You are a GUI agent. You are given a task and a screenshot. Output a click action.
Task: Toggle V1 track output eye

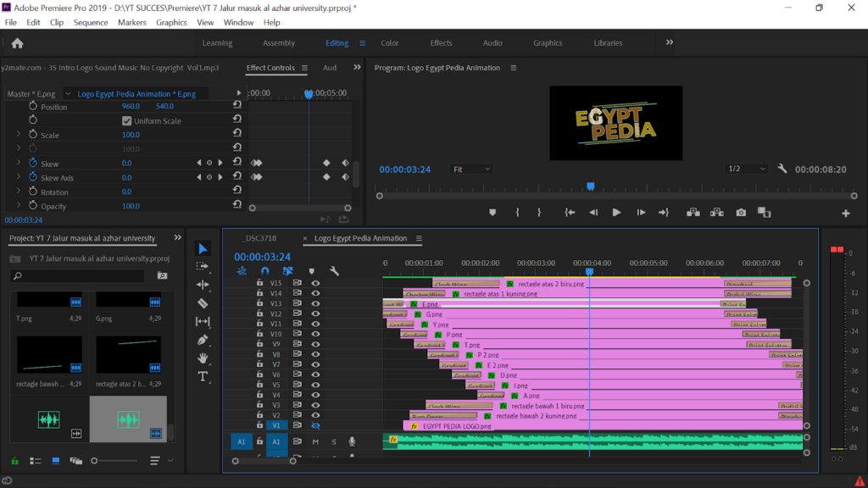point(315,425)
